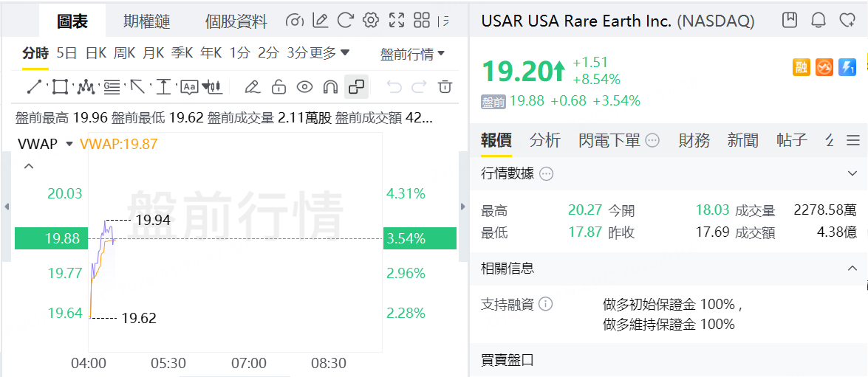The image size is (868, 377).
Task: Click ellipsis icon next to 行情數據
Action: [547, 174]
